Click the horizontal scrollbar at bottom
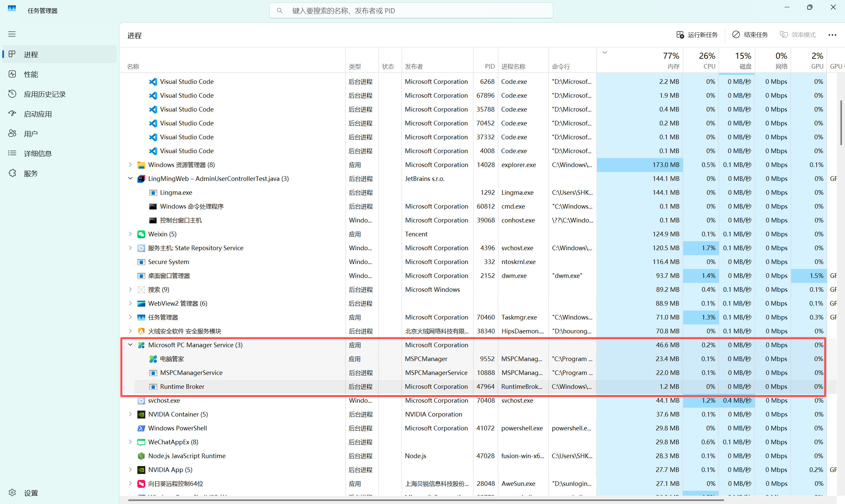845x504 pixels. (425, 500)
